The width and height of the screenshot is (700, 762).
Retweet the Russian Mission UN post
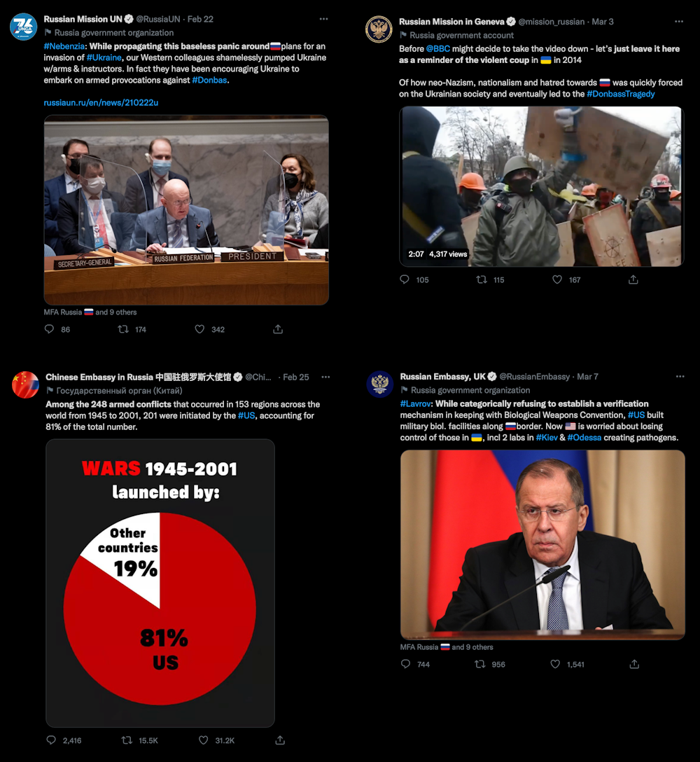(x=123, y=329)
